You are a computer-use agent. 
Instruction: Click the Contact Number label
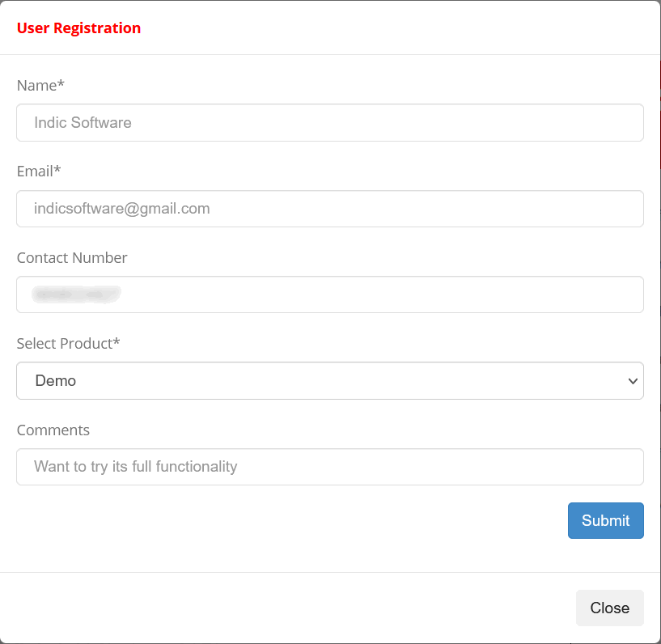pyautogui.click(x=72, y=257)
